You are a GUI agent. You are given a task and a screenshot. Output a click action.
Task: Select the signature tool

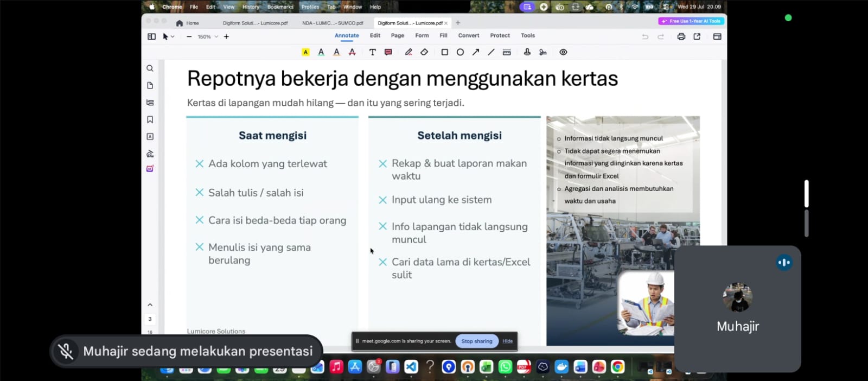click(542, 52)
